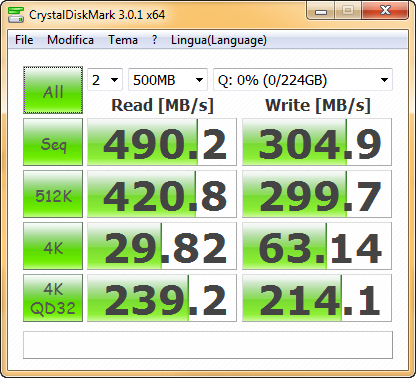Open the question mark help menu

pyautogui.click(x=154, y=40)
